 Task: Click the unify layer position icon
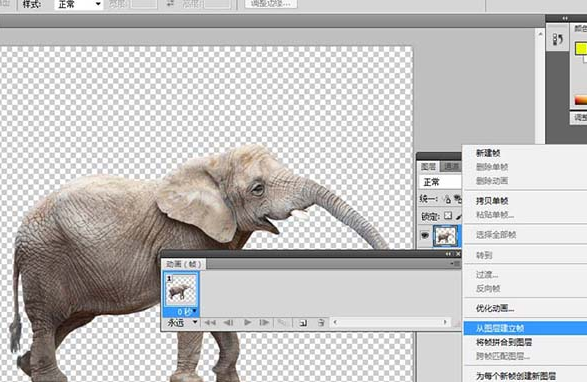pos(447,199)
